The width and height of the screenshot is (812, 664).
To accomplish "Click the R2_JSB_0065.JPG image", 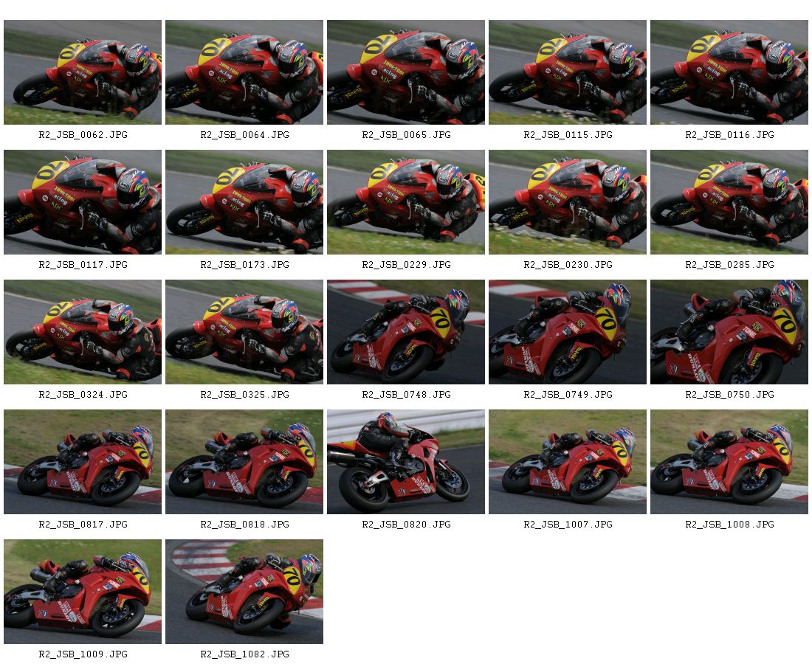I will click(406, 72).
